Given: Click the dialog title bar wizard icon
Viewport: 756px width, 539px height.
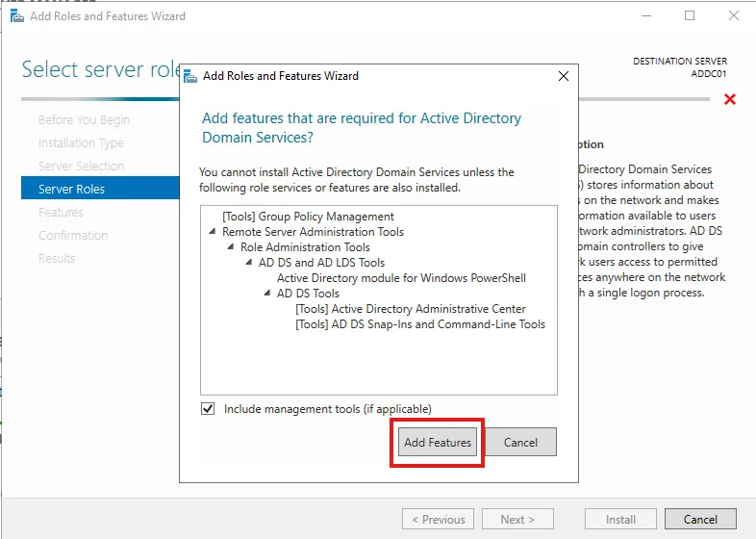Looking at the screenshot, I should [190, 76].
